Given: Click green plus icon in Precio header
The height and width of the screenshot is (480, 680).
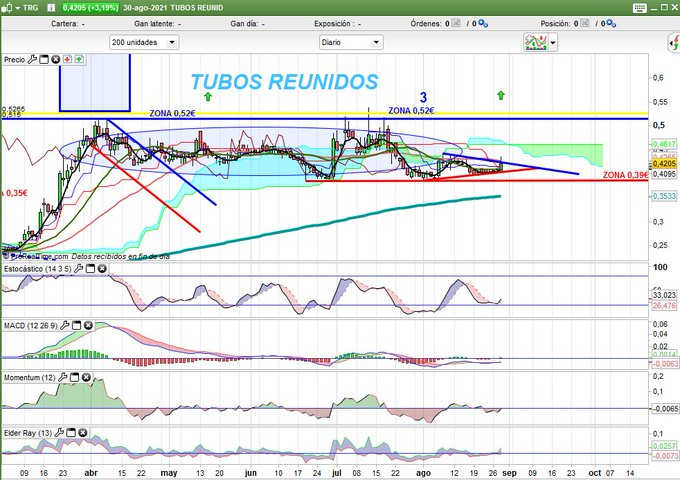Looking at the screenshot, I should 79,59.
